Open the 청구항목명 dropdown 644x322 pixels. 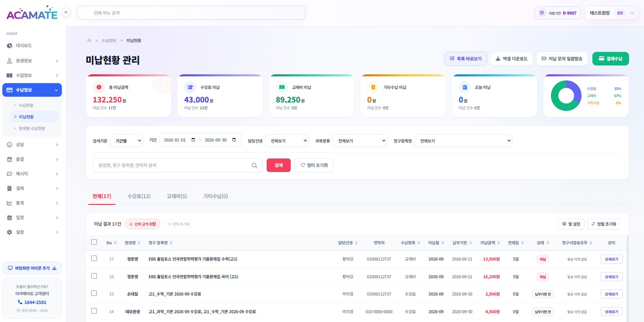pos(463,141)
